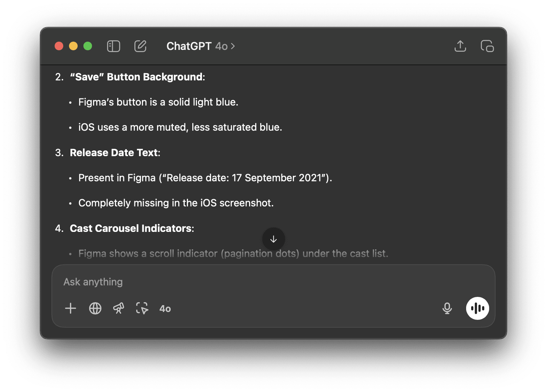This screenshot has width=547, height=392.
Task: Open the companion picture-in-picture window
Action: (x=487, y=46)
